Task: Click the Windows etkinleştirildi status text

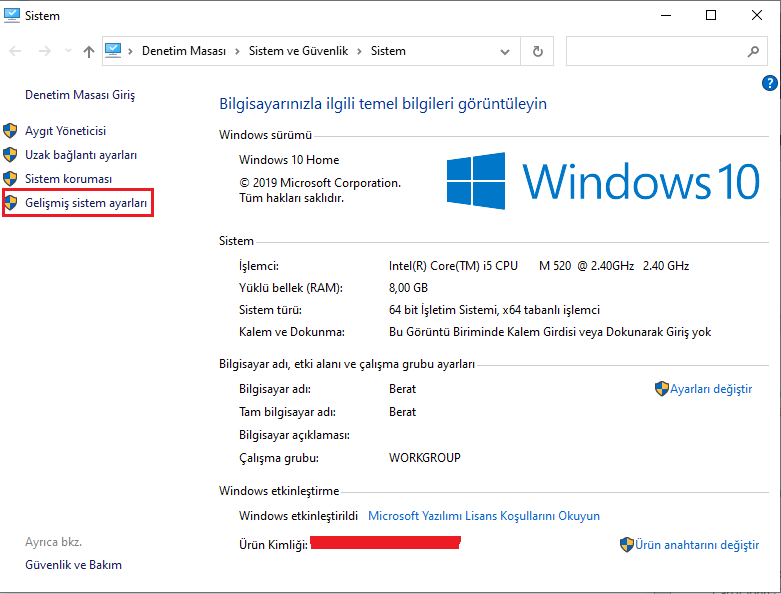Action: 298,516
